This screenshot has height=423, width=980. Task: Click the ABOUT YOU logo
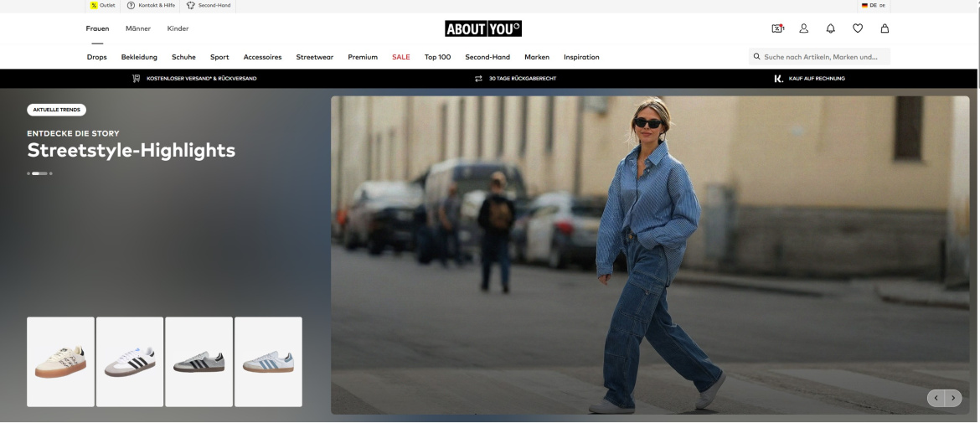(483, 28)
